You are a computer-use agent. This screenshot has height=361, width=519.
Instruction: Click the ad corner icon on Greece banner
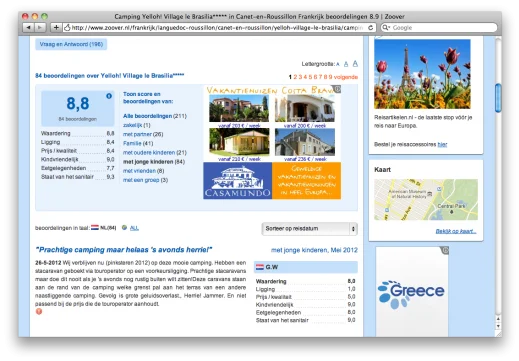click(x=445, y=250)
